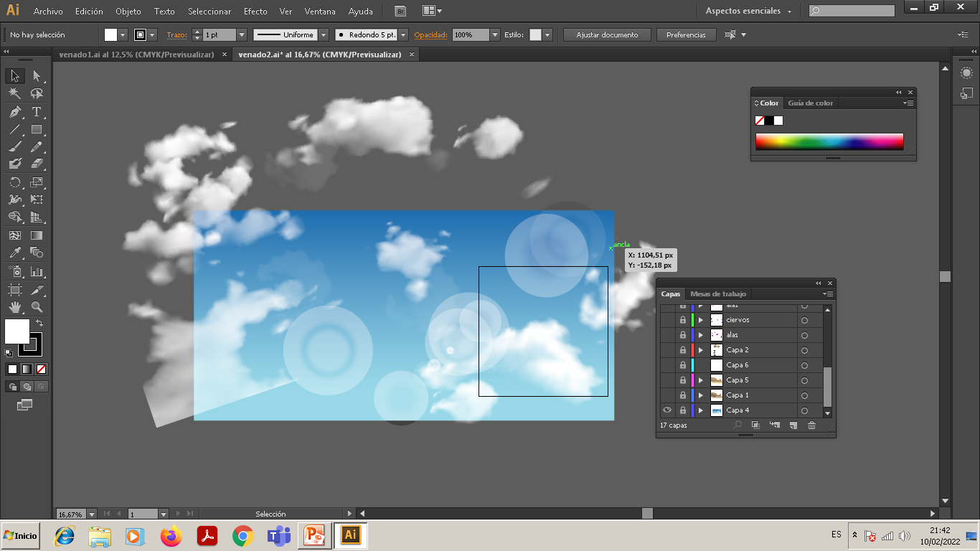Select the Rectangle tool

tap(37, 129)
